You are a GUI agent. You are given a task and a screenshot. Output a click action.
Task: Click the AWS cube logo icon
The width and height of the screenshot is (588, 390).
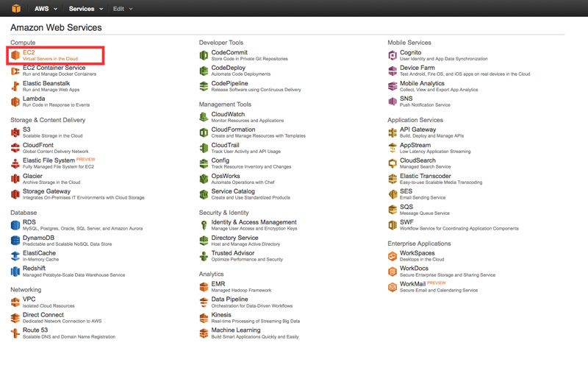(x=15, y=8)
